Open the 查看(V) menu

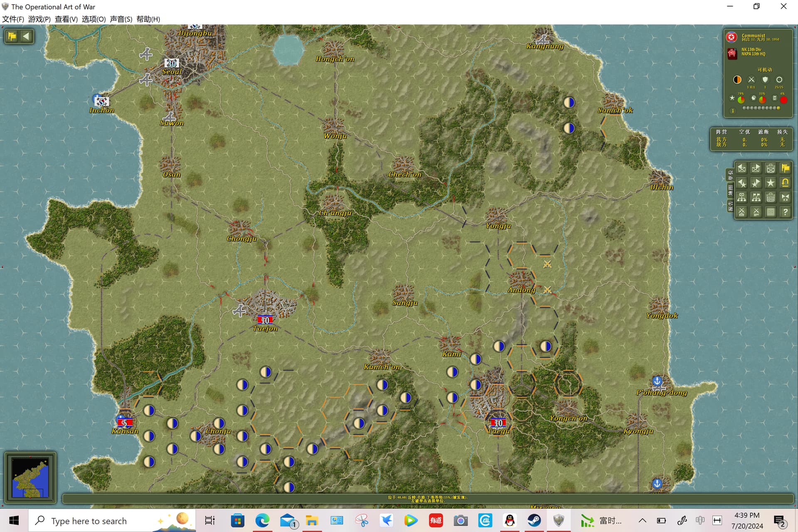click(x=66, y=19)
